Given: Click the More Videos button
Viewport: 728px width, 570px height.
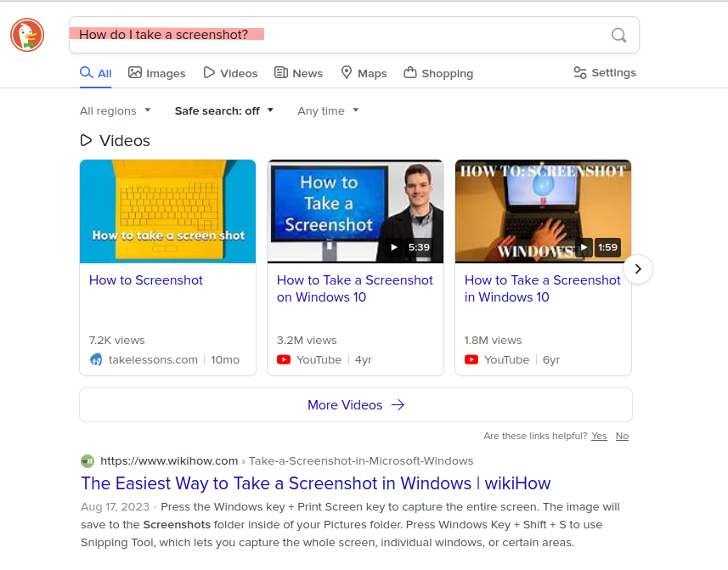Looking at the screenshot, I should (355, 405).
